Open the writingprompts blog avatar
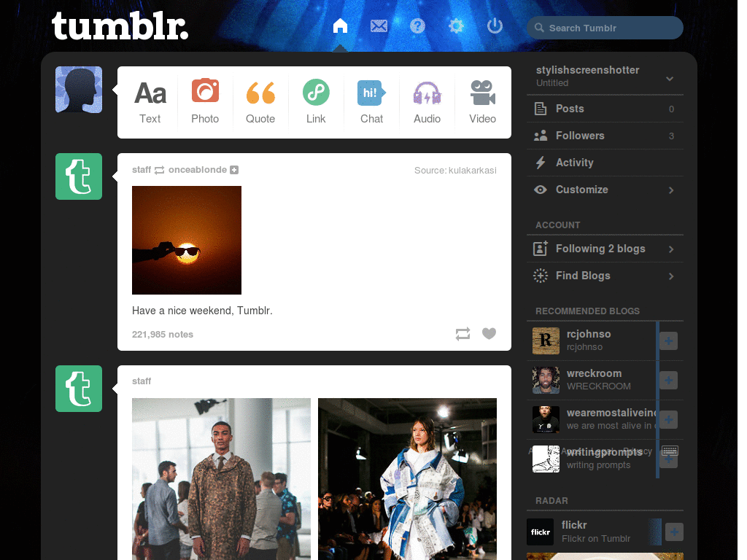This screenshot has height=560, width=747. [546, 459]
